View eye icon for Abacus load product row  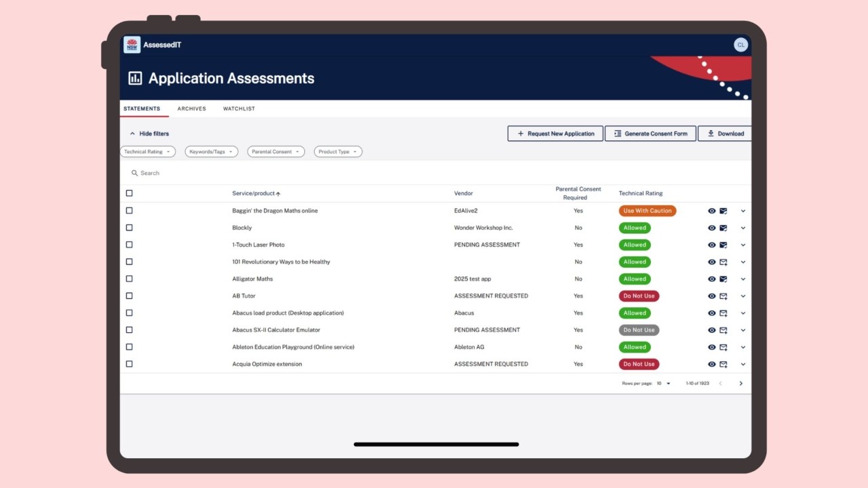(711, 313)
